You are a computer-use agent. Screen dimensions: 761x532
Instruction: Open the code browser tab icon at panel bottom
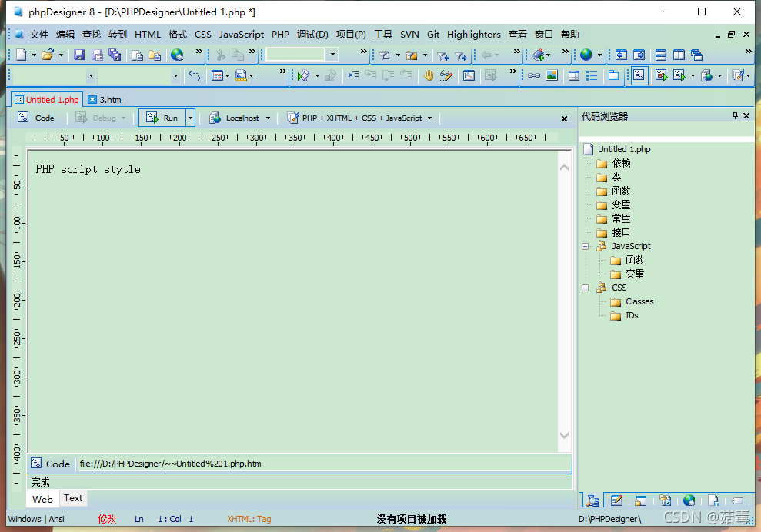[x=592, y=500]
